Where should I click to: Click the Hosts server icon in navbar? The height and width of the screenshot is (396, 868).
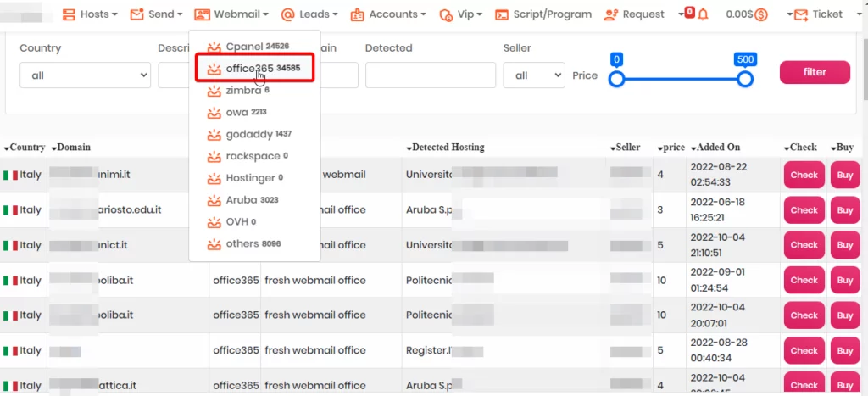tap(68, 14)
